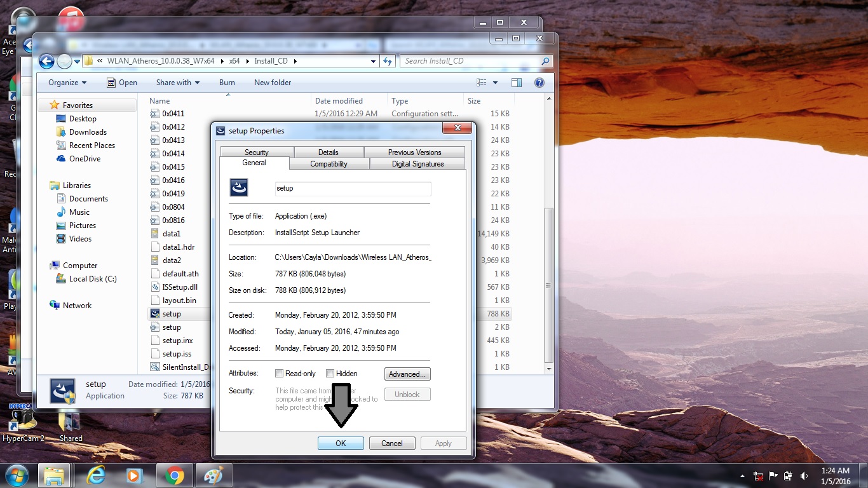Open the Compatibility tab
868x488 pixels.
tap(329, 164)
